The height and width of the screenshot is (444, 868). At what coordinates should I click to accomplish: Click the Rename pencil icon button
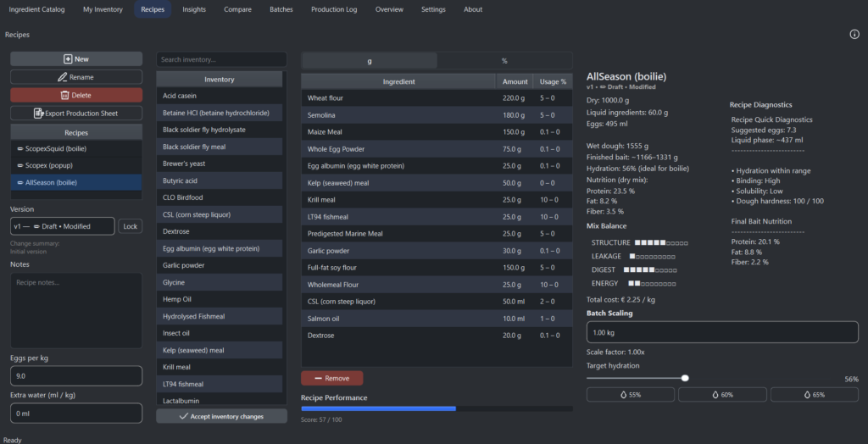63,77
